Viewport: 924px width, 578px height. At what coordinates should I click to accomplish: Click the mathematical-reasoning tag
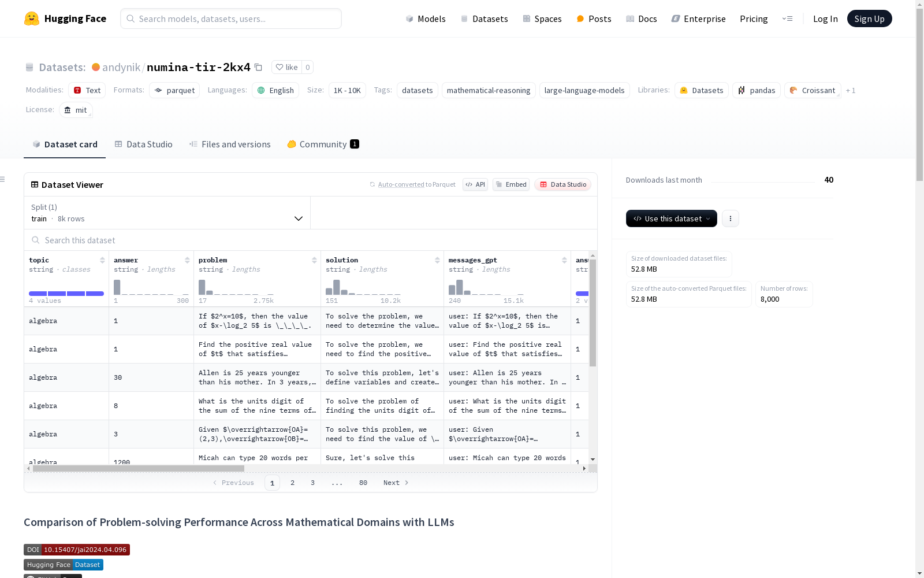[489, 90]
